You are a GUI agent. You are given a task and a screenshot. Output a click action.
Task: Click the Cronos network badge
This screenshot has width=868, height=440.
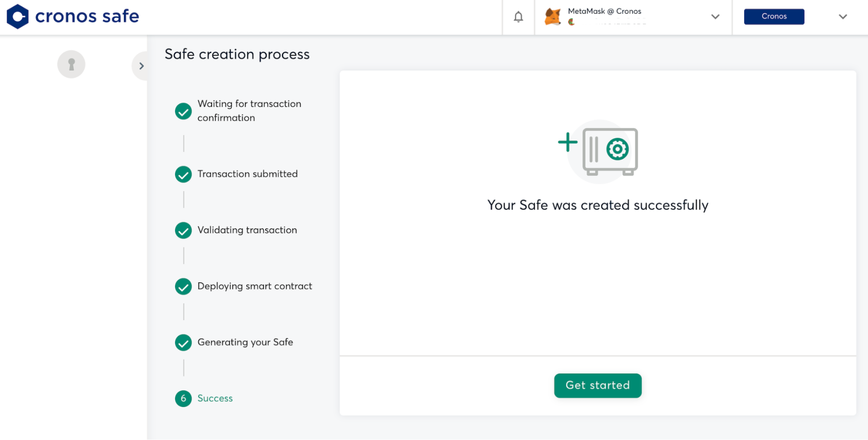774,17
